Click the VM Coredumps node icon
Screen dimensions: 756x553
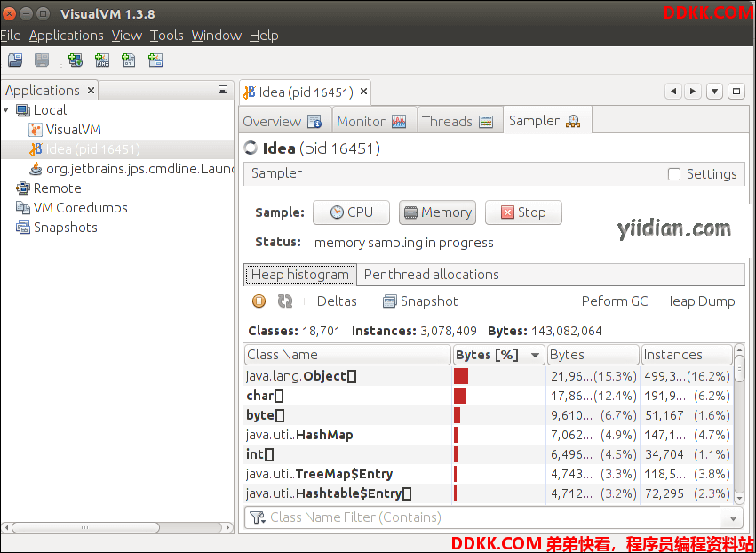(x=23, y=208)
